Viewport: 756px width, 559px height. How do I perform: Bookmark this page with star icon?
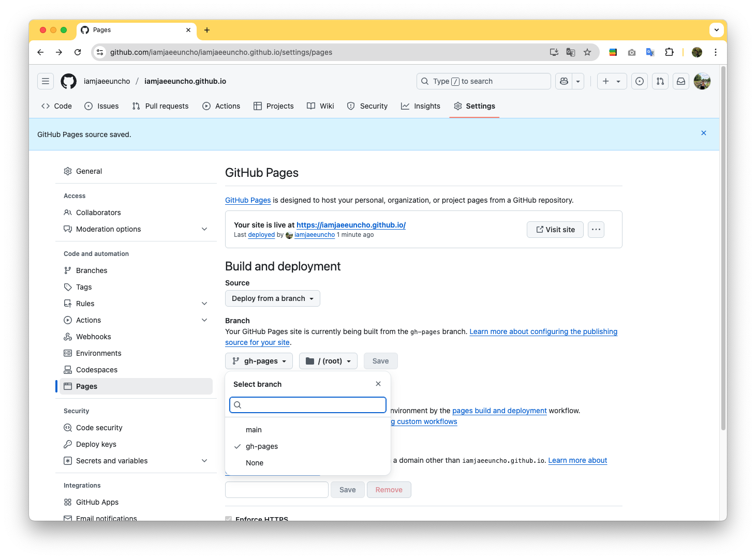tap(587, 52)
